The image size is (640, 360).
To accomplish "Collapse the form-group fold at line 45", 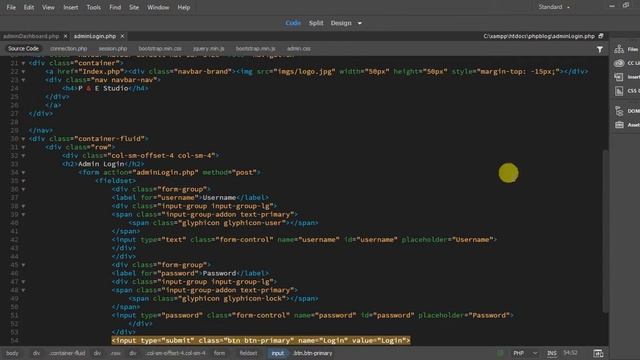I will [23, 265].
